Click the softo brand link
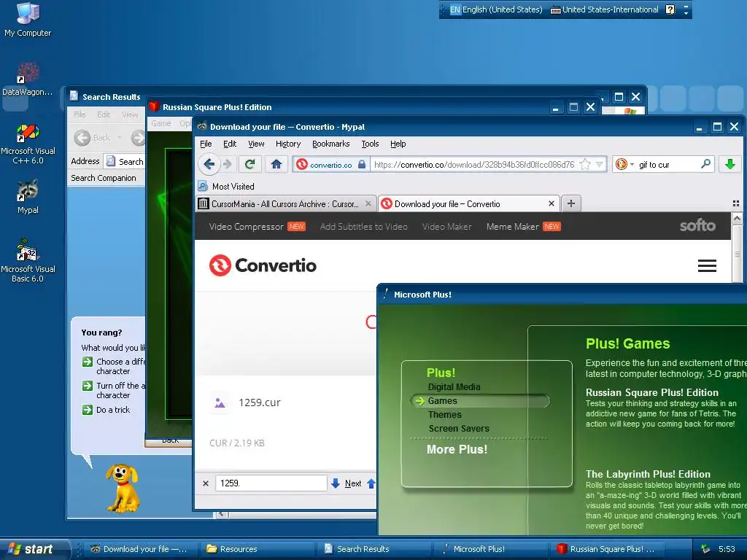 [x=697, y=225]
